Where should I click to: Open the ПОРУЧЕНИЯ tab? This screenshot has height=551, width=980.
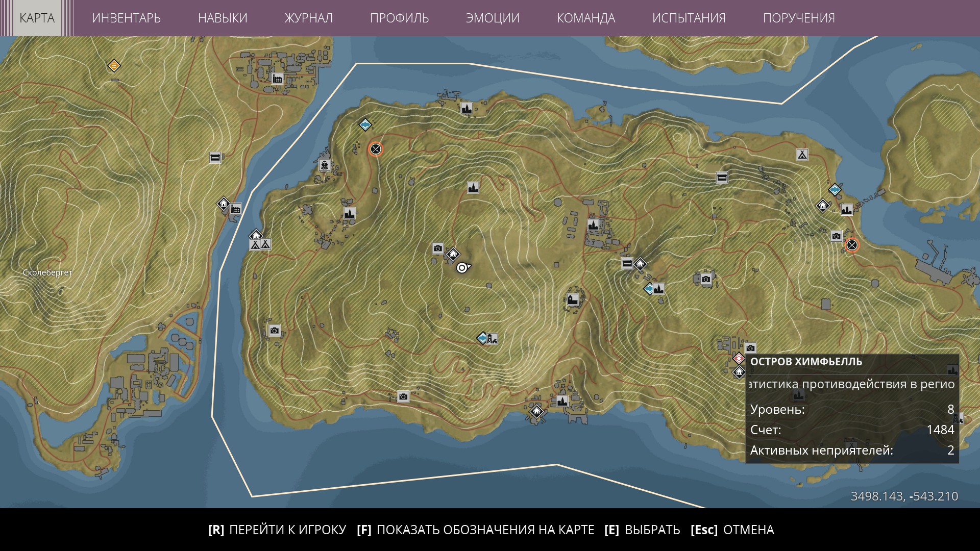click(799, 18)
